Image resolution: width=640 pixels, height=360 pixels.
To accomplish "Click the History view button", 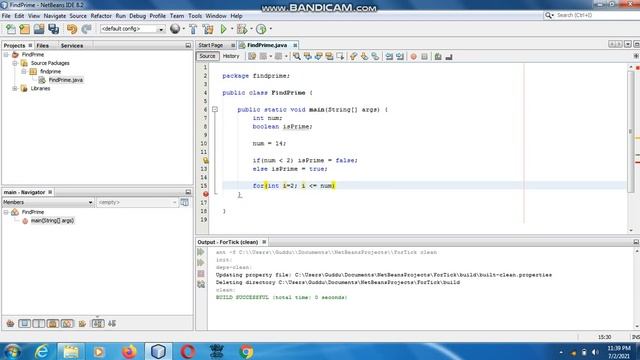I will click(x=231, y=56).
